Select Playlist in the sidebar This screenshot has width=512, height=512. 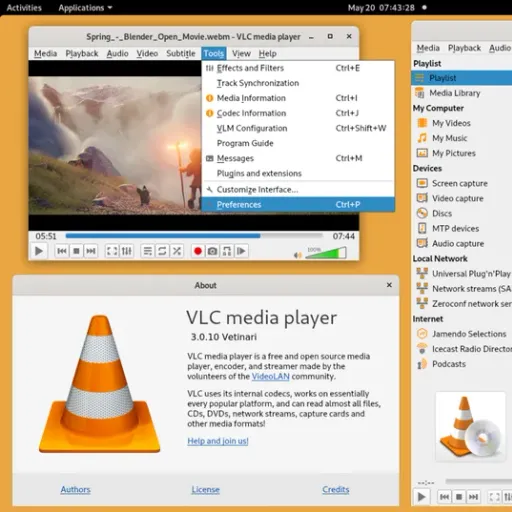[462, 78]
